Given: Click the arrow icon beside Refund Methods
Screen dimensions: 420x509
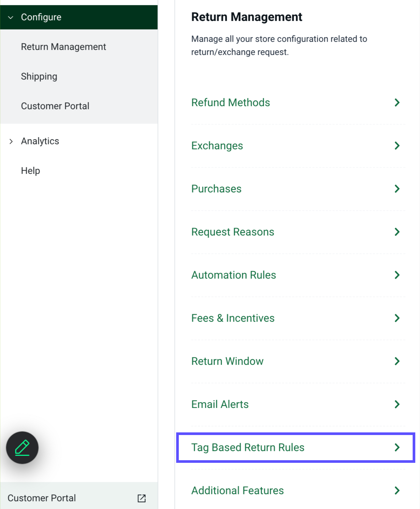Looking at the screenshot, I should coord(397,103).
